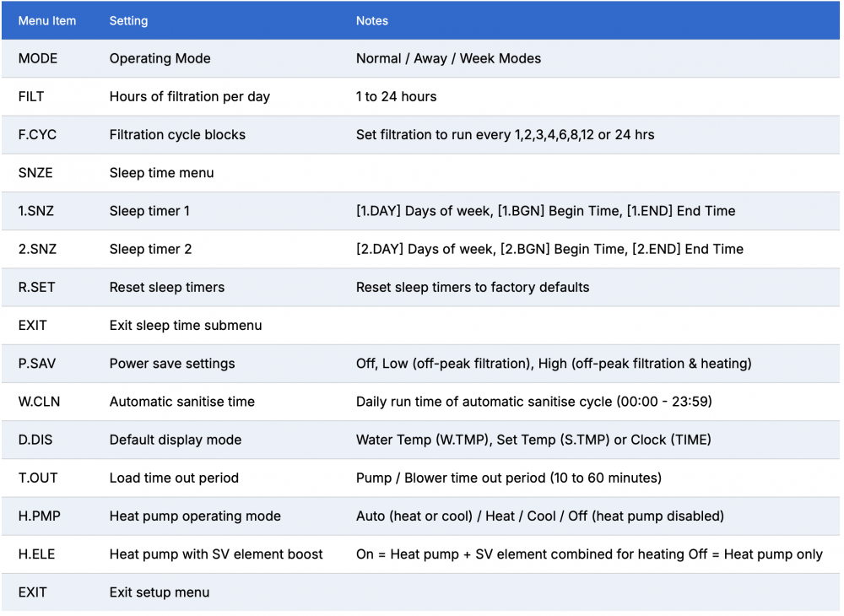Select EXIT in the setup menu row

(32, 593)
